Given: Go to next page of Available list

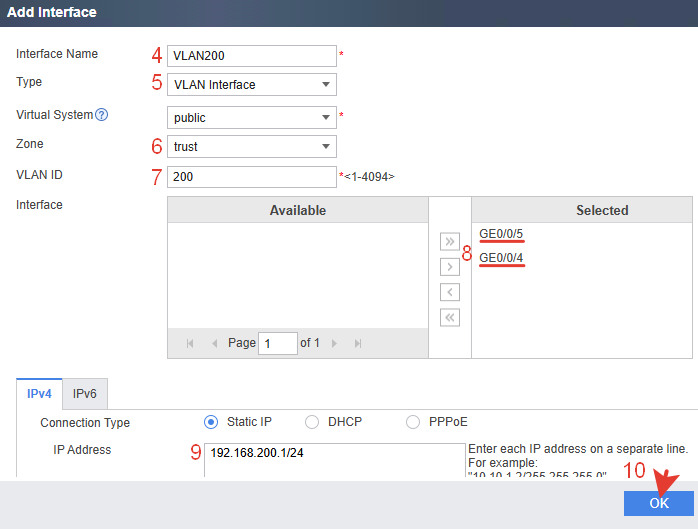Looking at the screenshot, I should point(334,343).
